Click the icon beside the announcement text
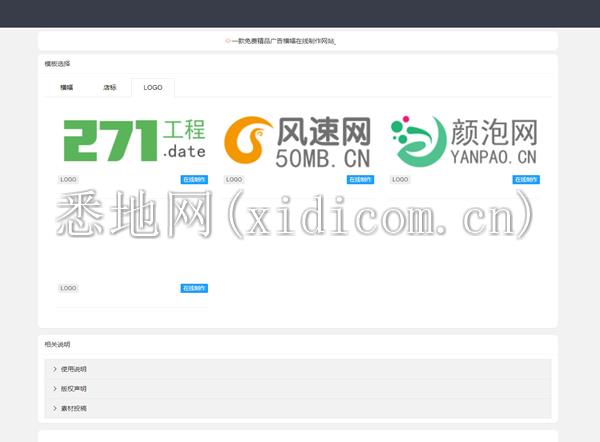The height and width of the screenshot is (442, 600). (x=228, y=41)
